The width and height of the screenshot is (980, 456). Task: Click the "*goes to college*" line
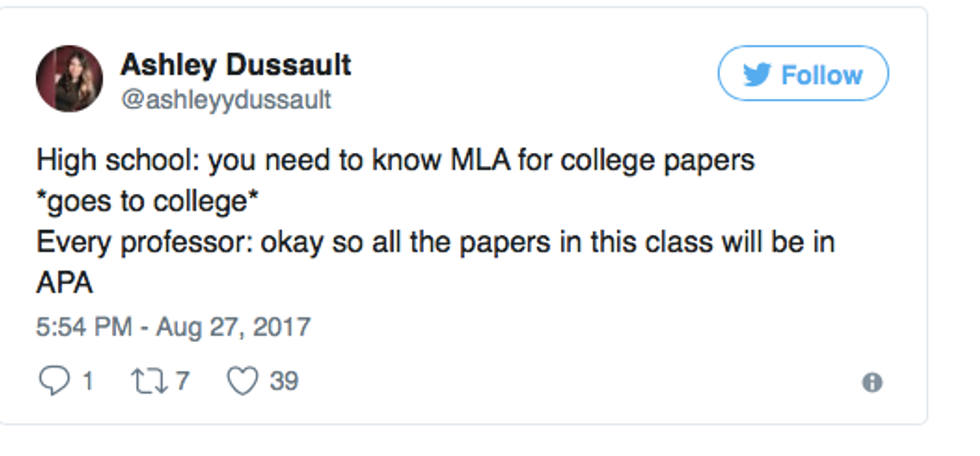point(148,201)
